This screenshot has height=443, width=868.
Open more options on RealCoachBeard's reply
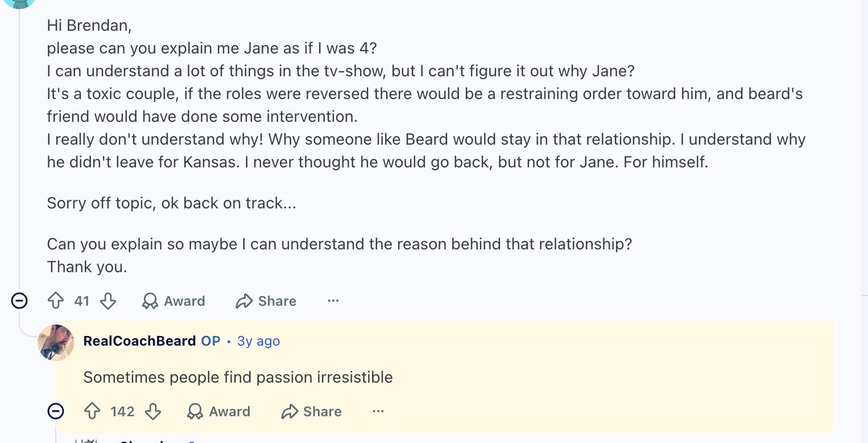pyautogui.click(x=378, y=411)
